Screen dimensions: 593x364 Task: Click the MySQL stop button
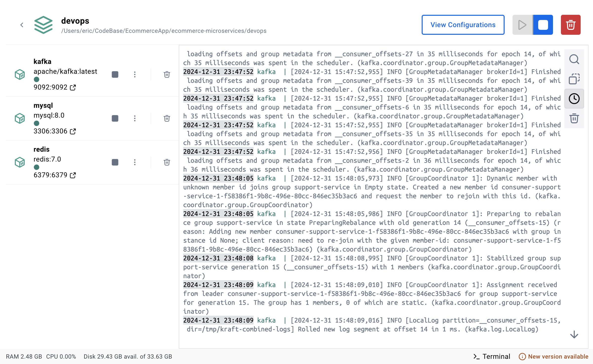pyautogui.click(x=115, y=118)
